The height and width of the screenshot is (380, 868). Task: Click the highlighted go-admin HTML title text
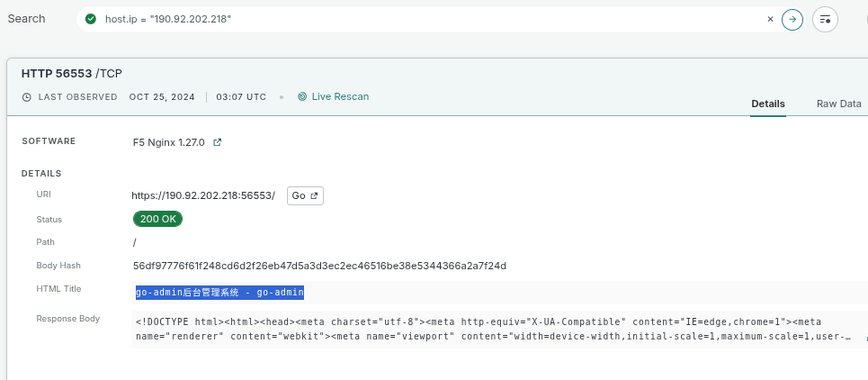(219, 292)
